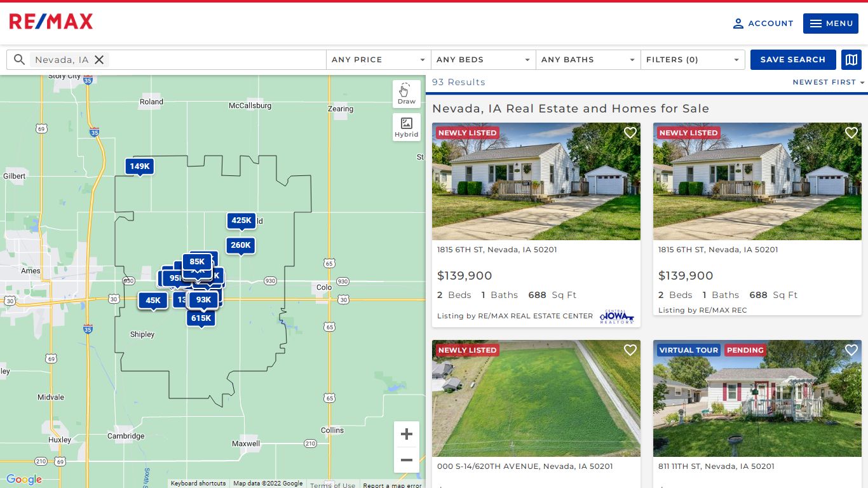Activate the Draw tool on map
The width and height of the screenshot is (868, 488).
pos(407,94)
